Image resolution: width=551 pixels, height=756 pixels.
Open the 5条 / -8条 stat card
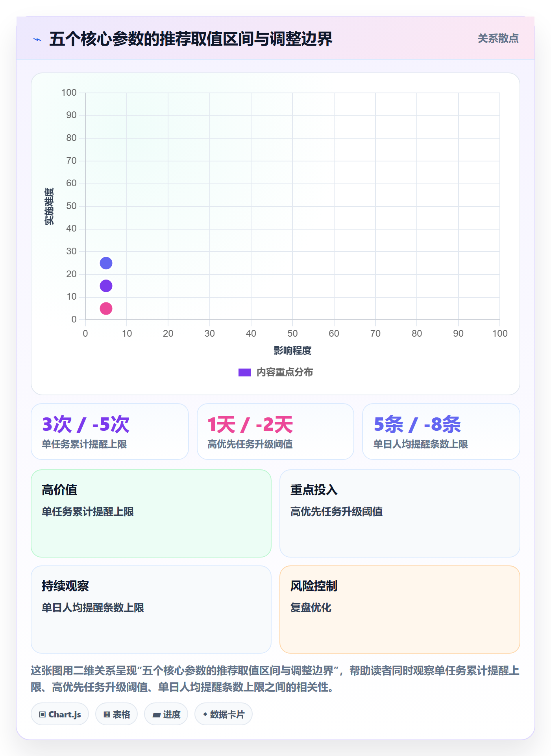coord(441,432)
